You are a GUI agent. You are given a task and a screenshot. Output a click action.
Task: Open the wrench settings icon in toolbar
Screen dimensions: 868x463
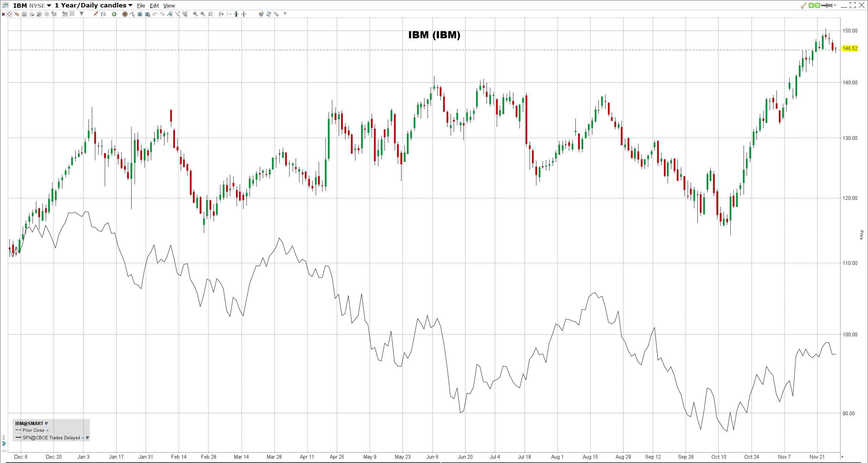(276, 14)
